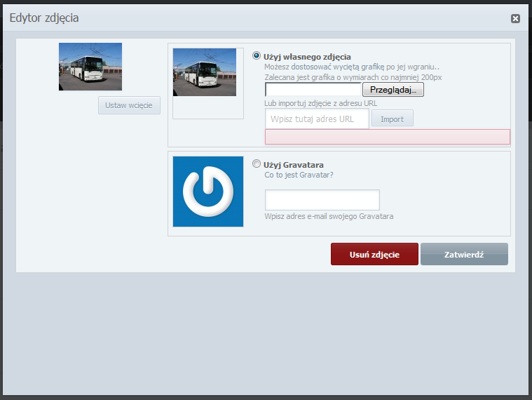
Task: Focus the Wpisz tutaj adres URL field
Action: [317, 119]
